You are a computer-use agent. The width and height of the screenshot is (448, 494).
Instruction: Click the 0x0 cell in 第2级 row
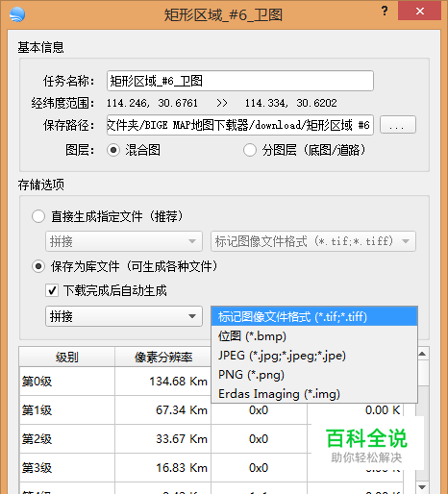(259, 439)
